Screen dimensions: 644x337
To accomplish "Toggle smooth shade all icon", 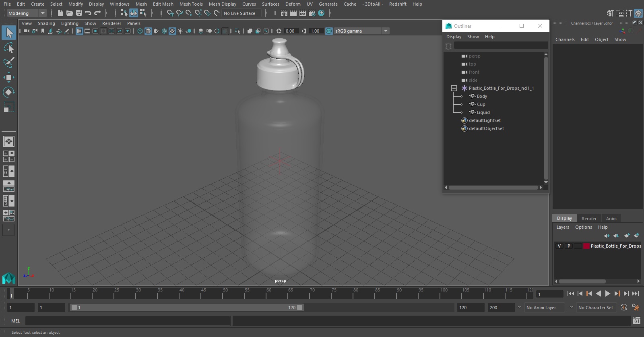I will coord(148,31).
